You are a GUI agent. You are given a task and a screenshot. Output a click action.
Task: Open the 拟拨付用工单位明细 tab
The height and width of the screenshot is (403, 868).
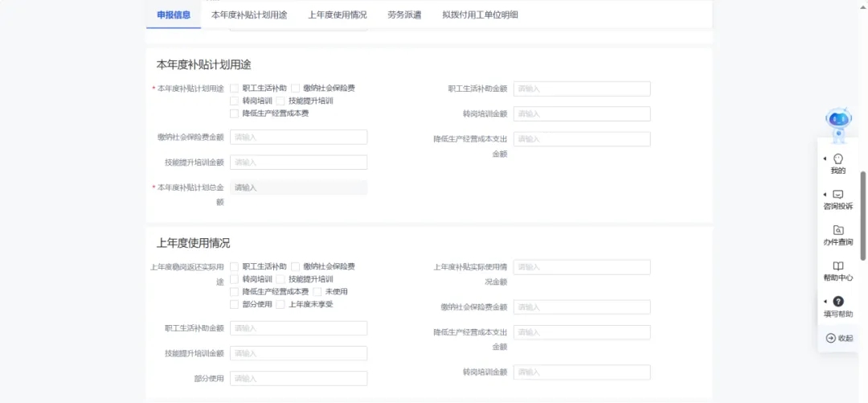[480, 14]
